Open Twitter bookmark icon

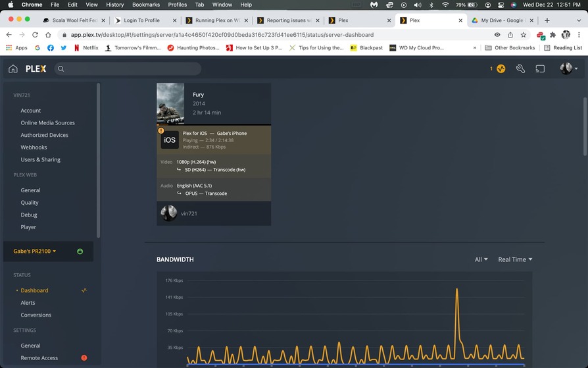(x=63, y=47)
